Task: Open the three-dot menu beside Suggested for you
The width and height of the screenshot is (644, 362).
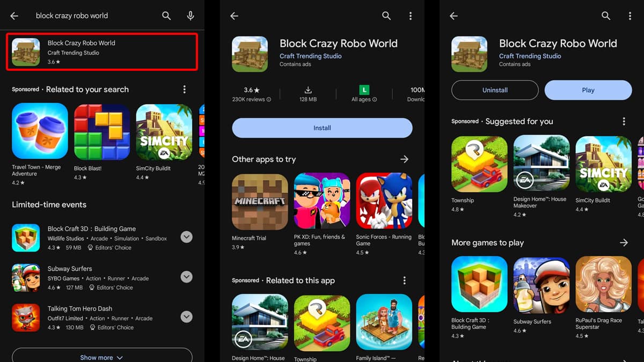Action: tap(624, 121)
